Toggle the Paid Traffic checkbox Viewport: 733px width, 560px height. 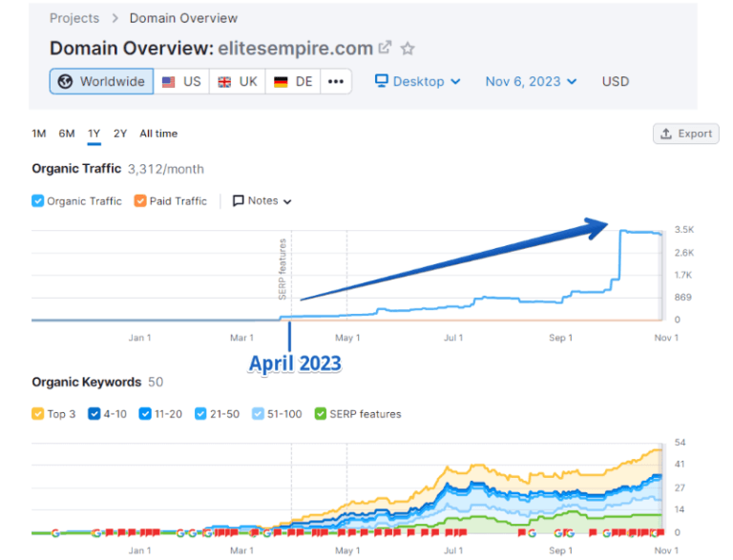(140, 201)
